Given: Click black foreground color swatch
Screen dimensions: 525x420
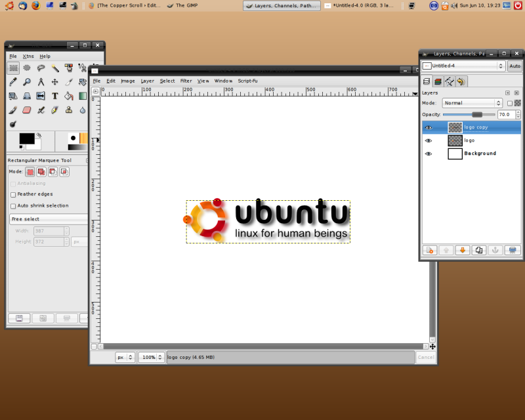Looking at the screenshot, I should (27, 138).
